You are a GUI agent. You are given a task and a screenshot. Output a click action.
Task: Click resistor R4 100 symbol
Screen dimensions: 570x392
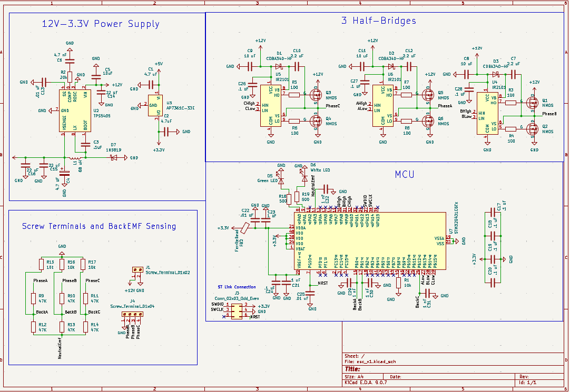click(x=511, y=128)
